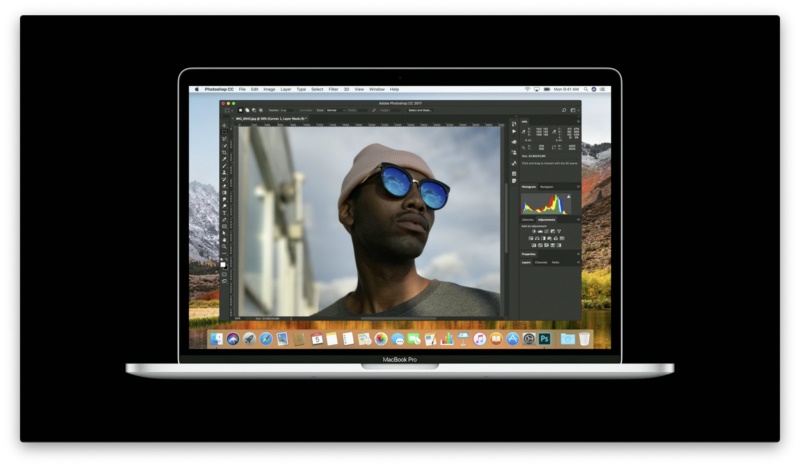This screenshot has height=467, width=800.
Task: Select the Eyedropper tool
Action: click(x=224, y=159)
